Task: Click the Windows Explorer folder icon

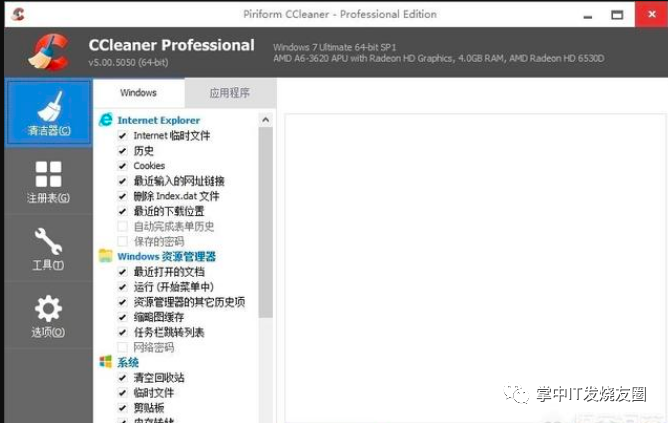Action: [x=106, y=256]
